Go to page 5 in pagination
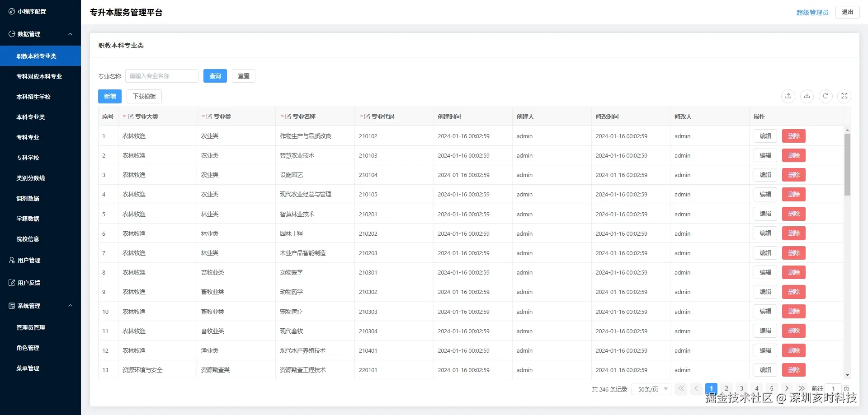The height and width of the screenshot is (415, 868). 772,388
